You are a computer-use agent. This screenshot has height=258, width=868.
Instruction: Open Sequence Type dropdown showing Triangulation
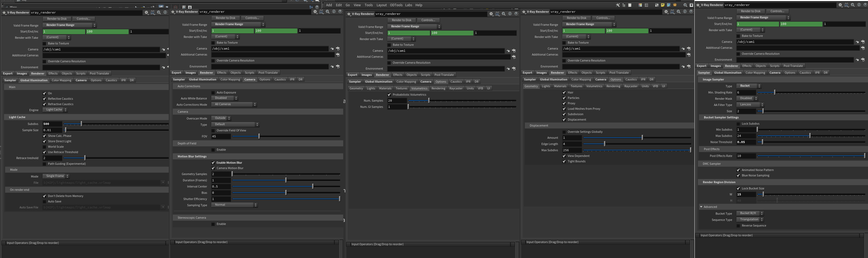pos(750,220)
